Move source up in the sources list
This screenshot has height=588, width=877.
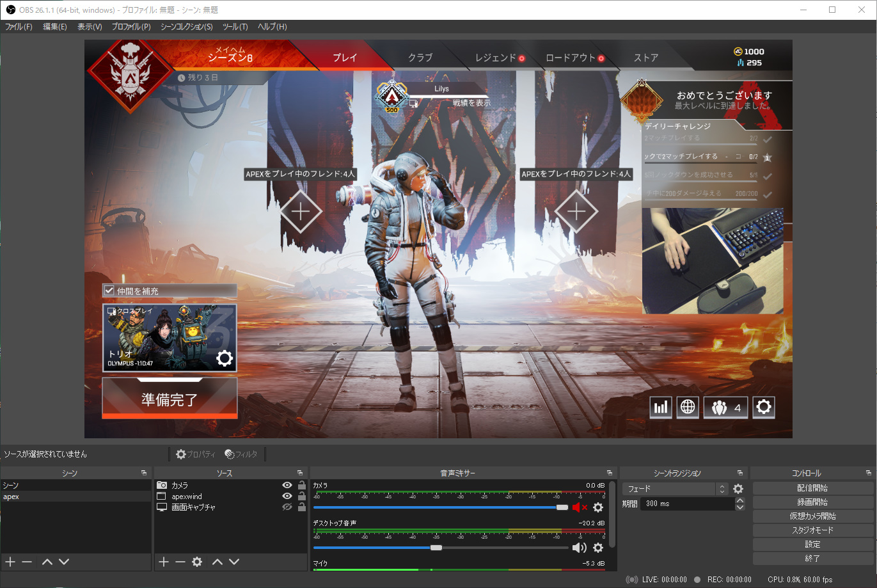pyautogui.click(x=217, y=562)
